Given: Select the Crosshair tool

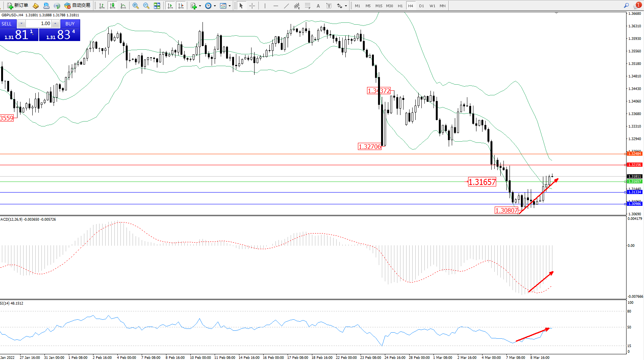Looking at the screenshot, I should [252, 6].
